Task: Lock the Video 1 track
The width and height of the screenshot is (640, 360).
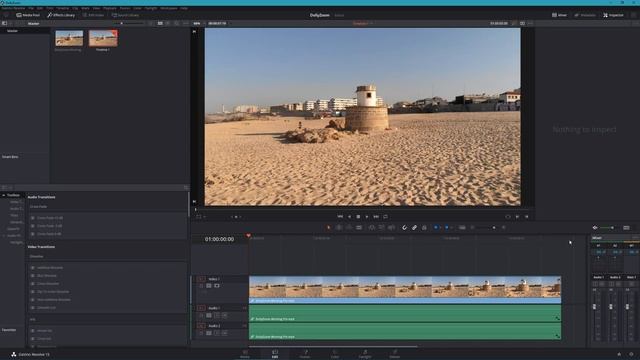Action: click(x=202, y=286)
